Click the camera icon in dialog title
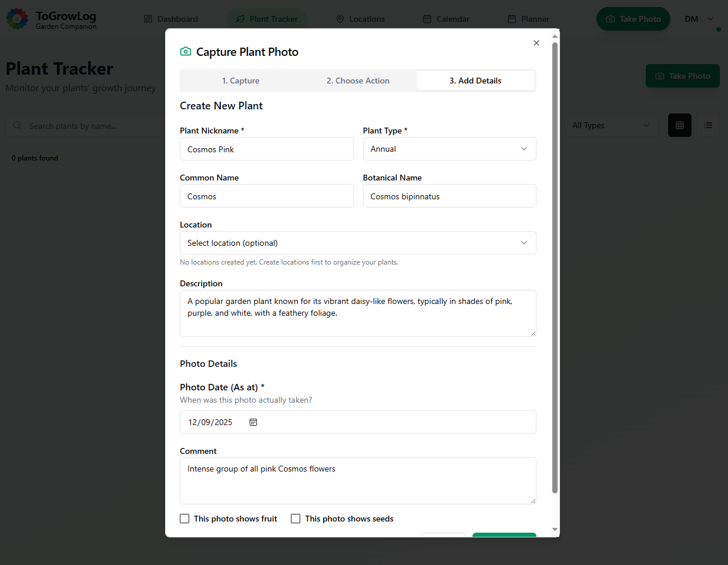 coord(186,52)
